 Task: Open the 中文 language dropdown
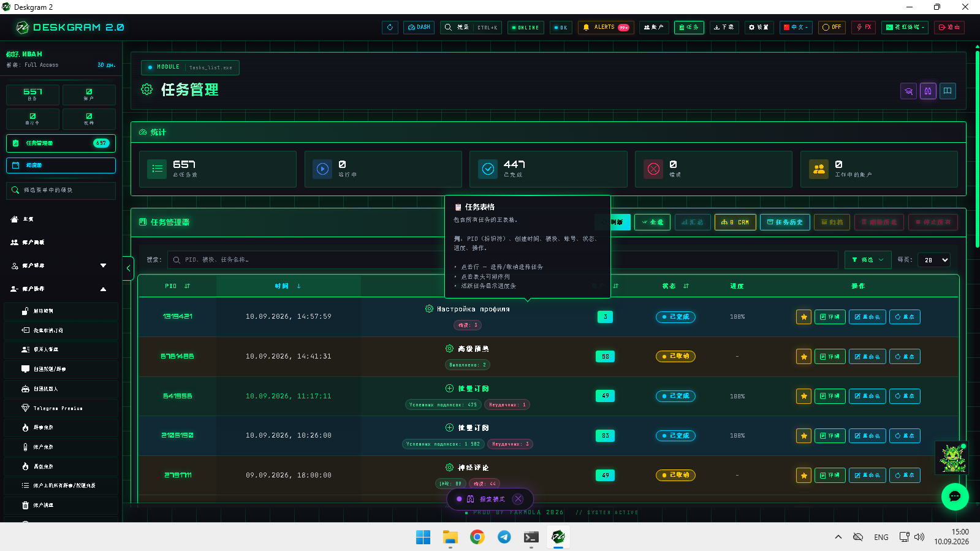796,28
